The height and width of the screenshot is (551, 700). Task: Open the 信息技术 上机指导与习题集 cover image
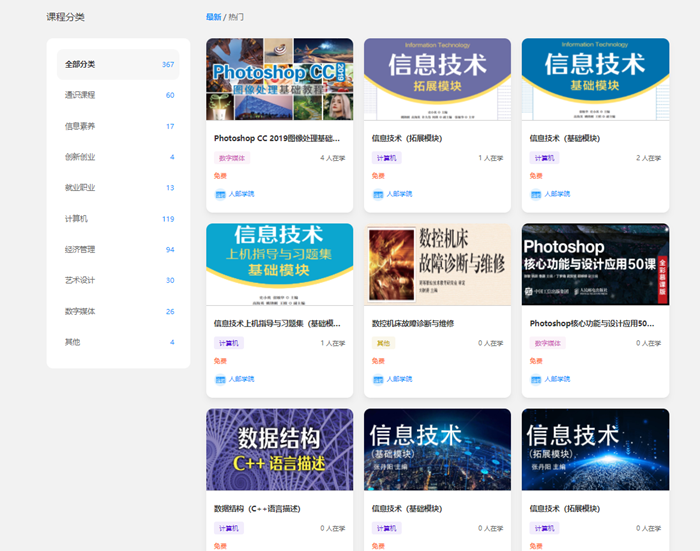[279, 264]
